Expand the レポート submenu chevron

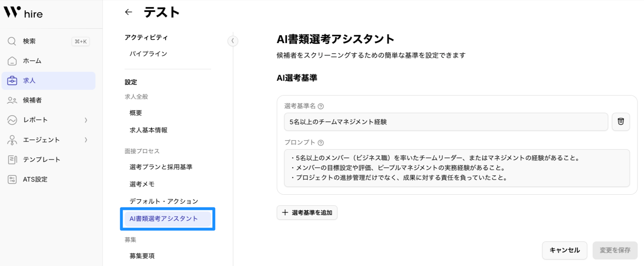[86, 120]
